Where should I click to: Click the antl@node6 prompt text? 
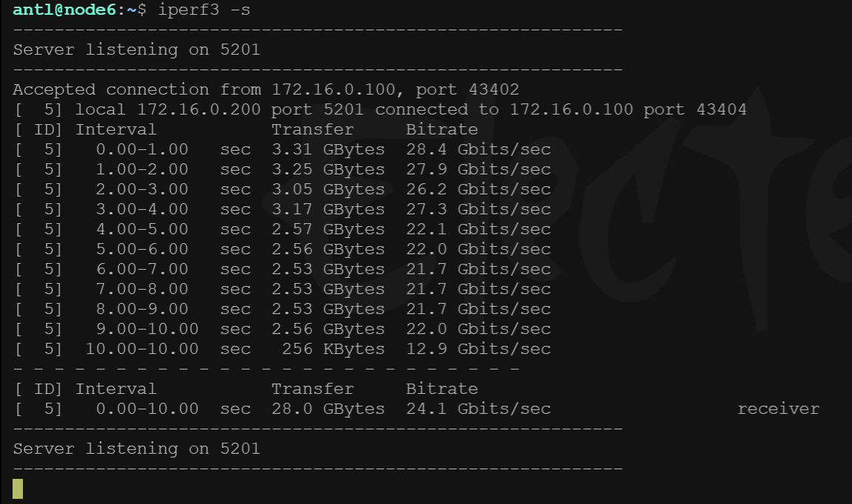pyautogui.click(x=64, y=10)
